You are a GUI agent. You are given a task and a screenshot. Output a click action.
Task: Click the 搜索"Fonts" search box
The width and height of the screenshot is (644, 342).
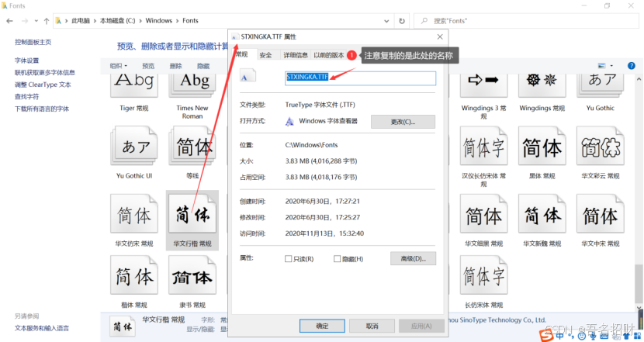[526, 21]
